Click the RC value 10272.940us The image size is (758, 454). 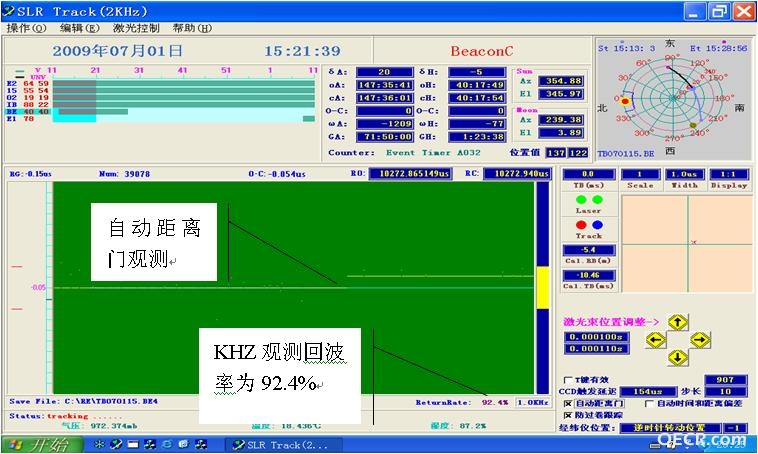coord(517,174)
